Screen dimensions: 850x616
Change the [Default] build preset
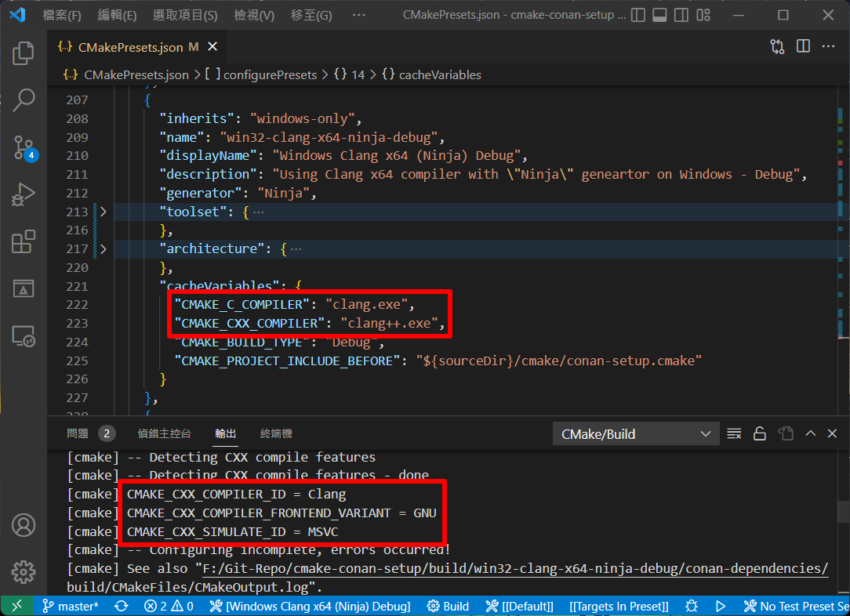(519, 607)
